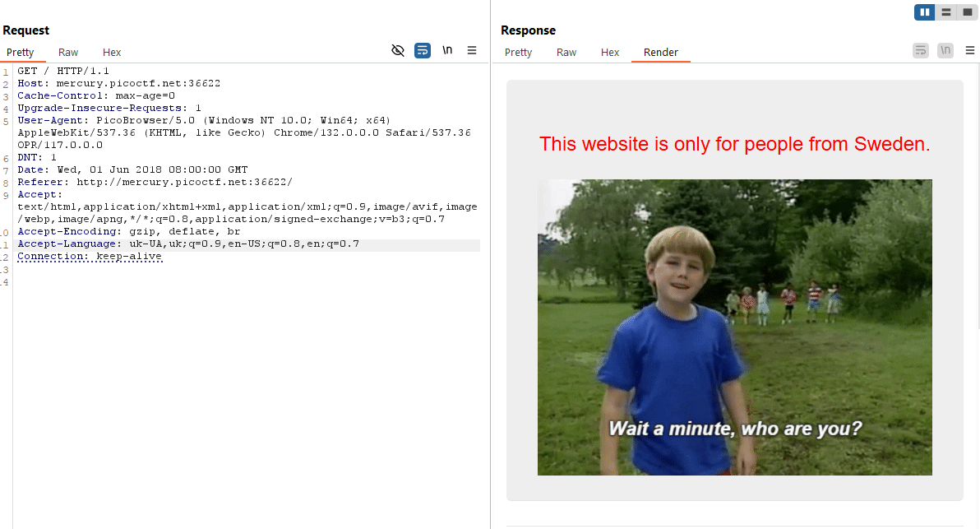This screenshot has height=529, width=980.
Task: Open Response panel hamburger options menu
Action: (x=970, y=50)
